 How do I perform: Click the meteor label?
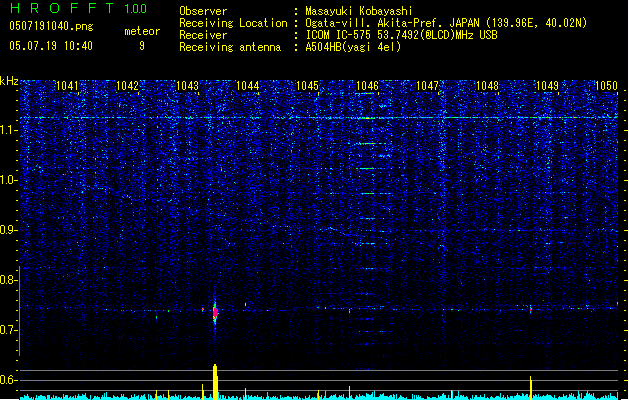point(142,31)
